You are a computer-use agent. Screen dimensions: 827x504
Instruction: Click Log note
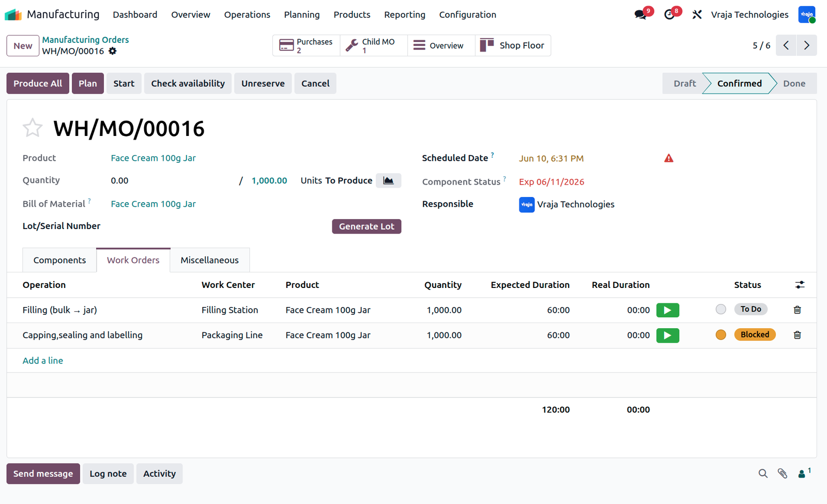click(108, 474)
